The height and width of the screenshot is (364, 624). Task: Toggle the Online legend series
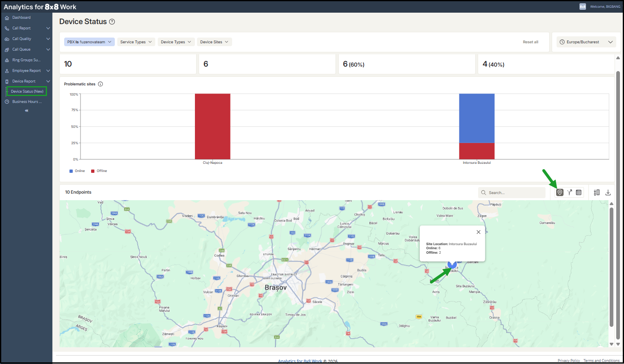coord(77,171)
